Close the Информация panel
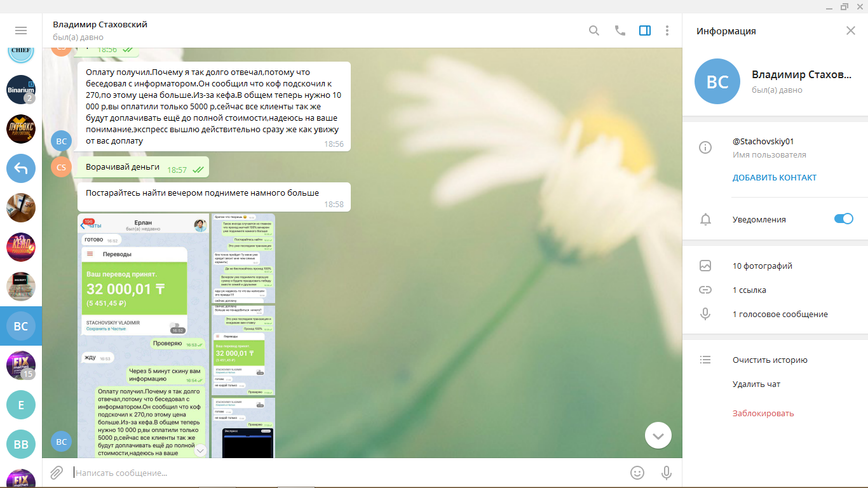 tap(851, 30)
